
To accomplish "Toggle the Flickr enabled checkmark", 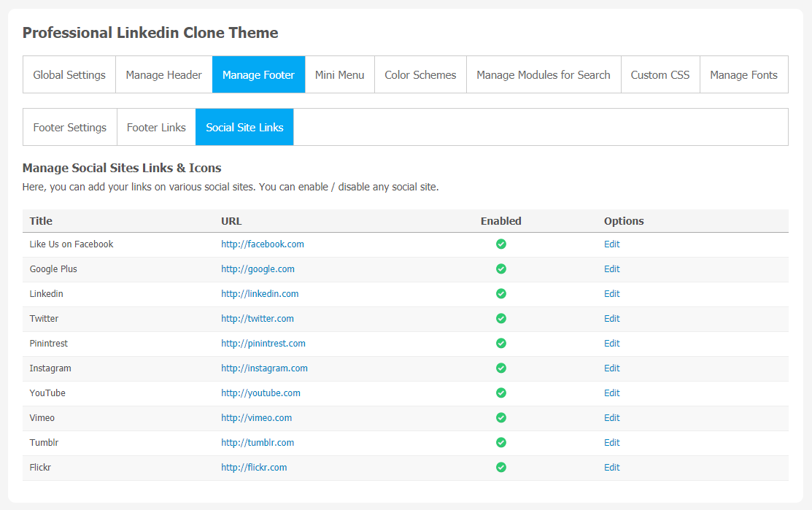I will click(500, 468).
